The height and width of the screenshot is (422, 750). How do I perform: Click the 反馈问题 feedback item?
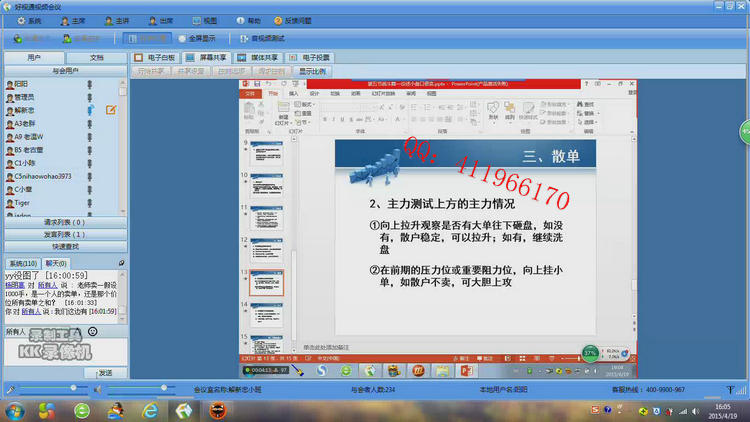[292, 21]
